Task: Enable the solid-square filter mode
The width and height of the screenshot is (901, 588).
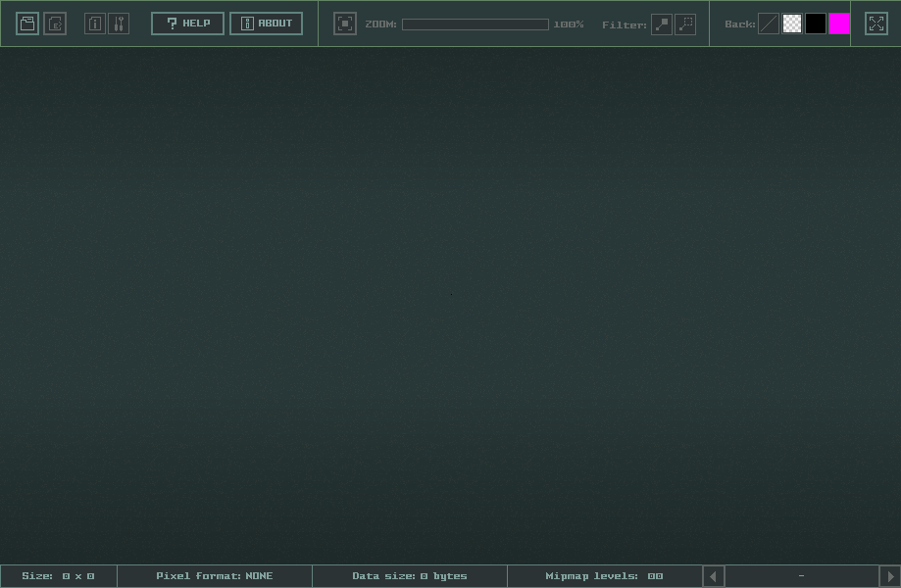Action: (662, 24)
